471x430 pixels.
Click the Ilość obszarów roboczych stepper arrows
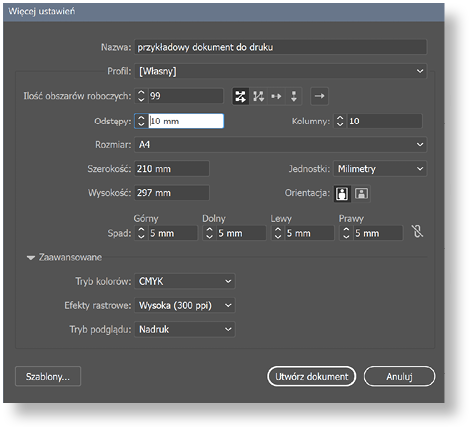tap(141, 96)
